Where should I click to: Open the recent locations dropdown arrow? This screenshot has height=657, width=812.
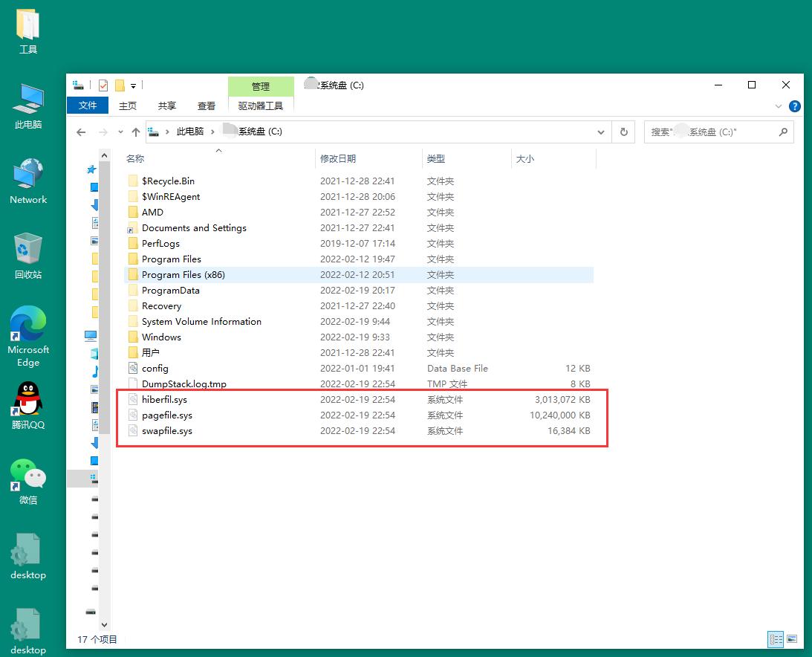[x=119, y=132]
